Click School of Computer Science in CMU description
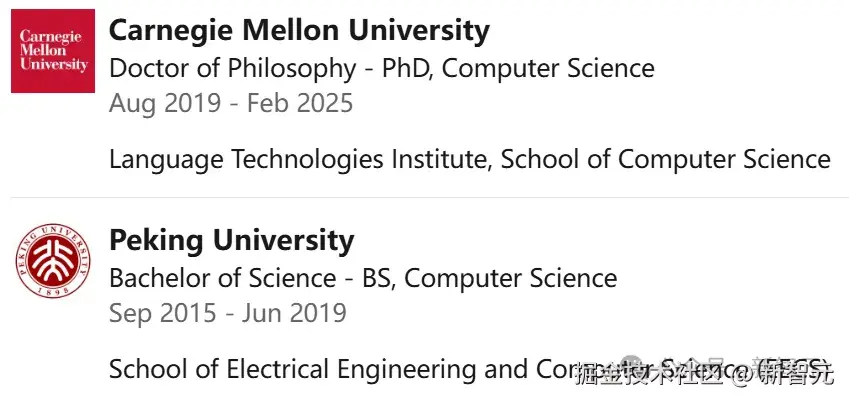Image resolution: width=849 pixels, height=402 pixels. point(665,160)
